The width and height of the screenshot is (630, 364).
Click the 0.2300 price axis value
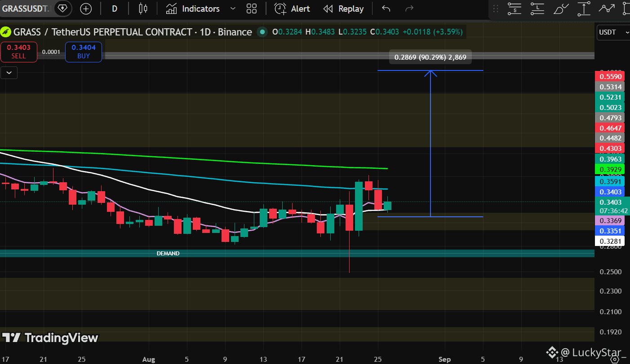point(611,291)
